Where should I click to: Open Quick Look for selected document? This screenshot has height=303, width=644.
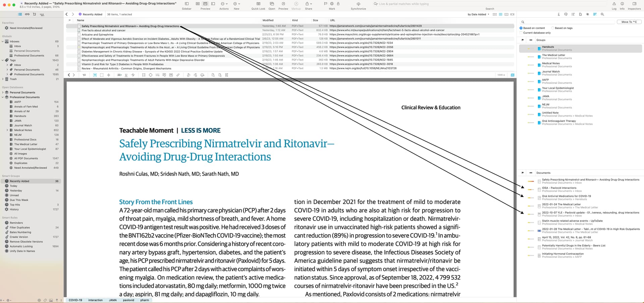258,4
